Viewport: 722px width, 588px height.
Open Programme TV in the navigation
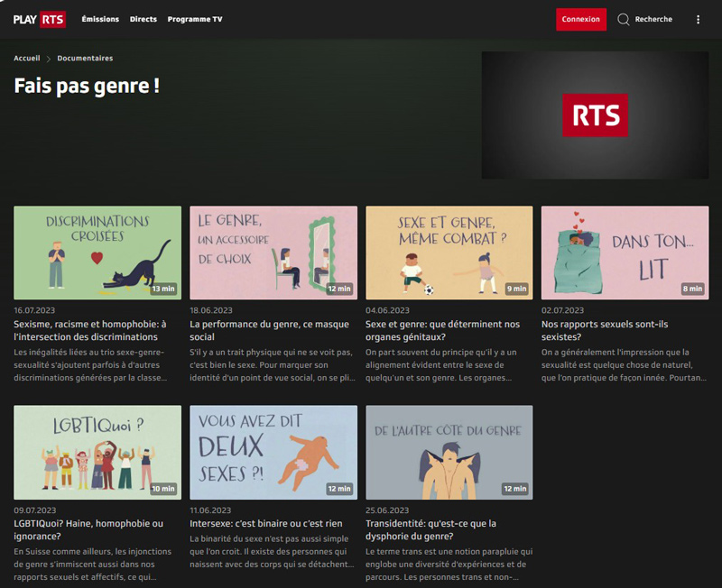[195, 19]
